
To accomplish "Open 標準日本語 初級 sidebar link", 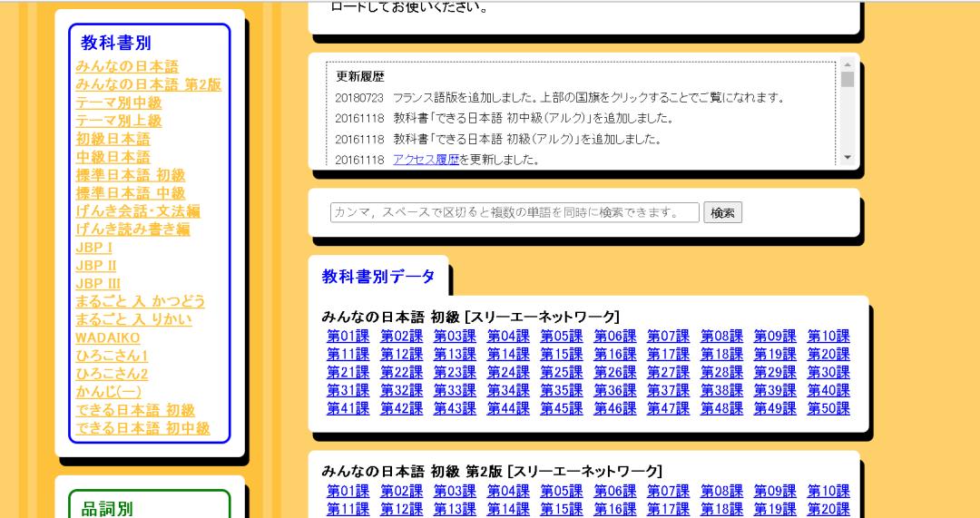I will tap(131, 176).
